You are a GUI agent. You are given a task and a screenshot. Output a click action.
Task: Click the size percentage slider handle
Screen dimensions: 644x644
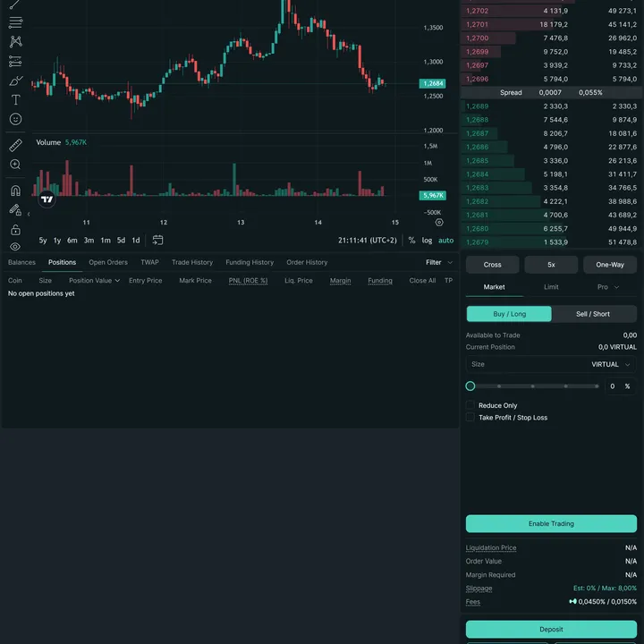click(470, 386)
